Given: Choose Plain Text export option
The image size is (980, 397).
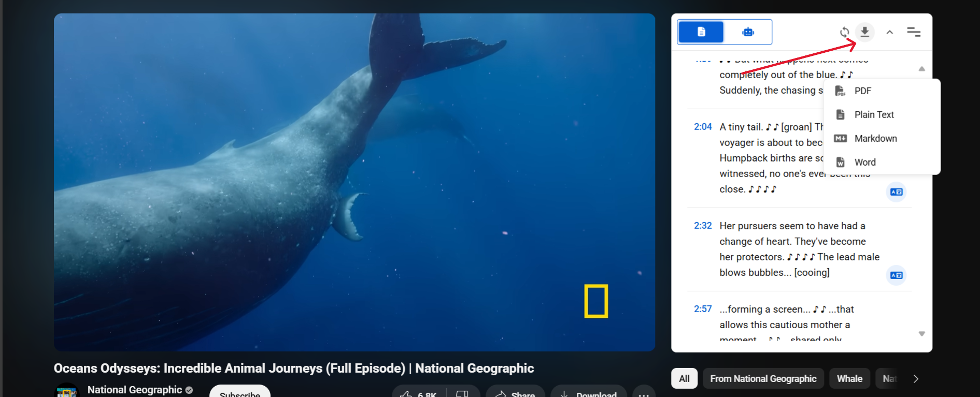Looking at the screenshot, I should tap(874, 115).
